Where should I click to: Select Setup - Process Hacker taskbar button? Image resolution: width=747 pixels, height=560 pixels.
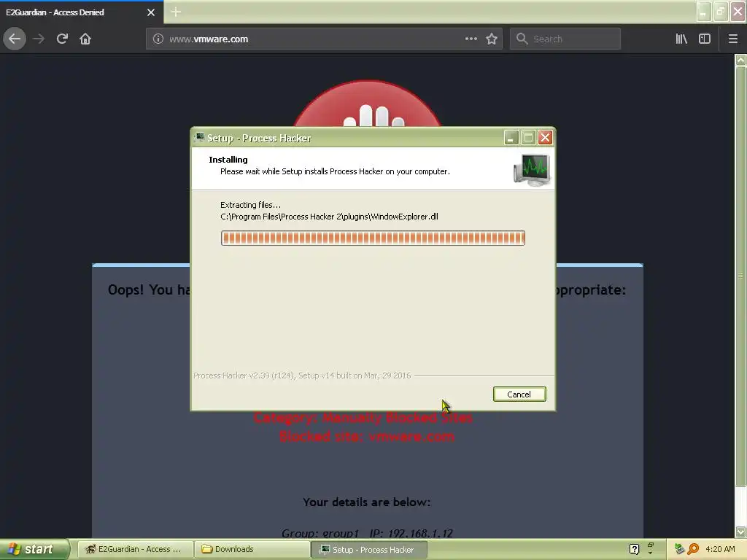368,550
